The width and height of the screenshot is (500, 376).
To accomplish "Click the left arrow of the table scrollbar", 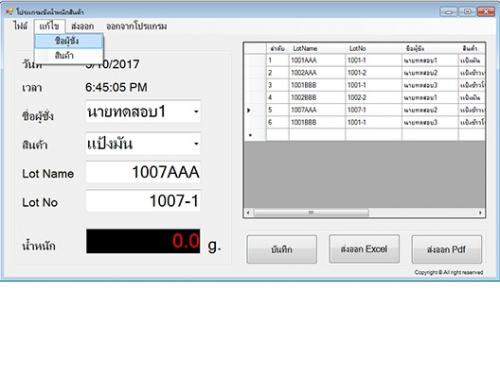I will pos(248,212).
